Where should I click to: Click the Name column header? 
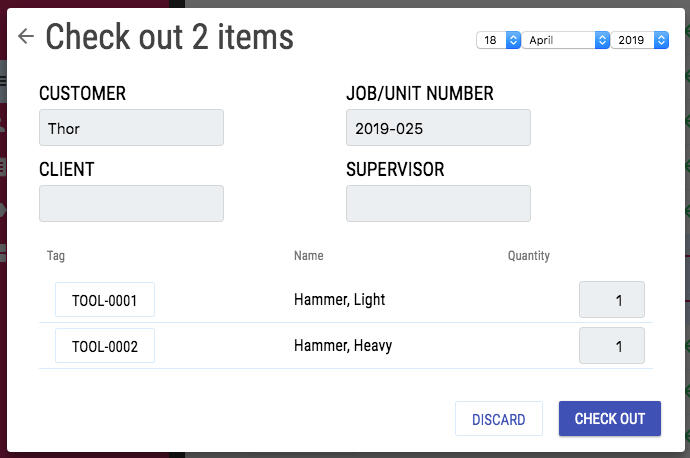pos(308,256)
